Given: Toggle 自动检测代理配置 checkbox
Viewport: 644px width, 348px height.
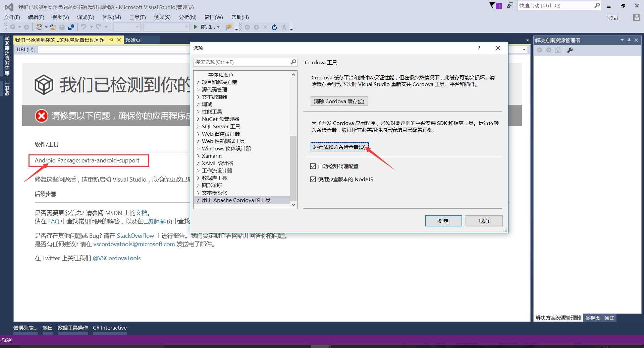Looking at the screenshot, I should (313, 166).
